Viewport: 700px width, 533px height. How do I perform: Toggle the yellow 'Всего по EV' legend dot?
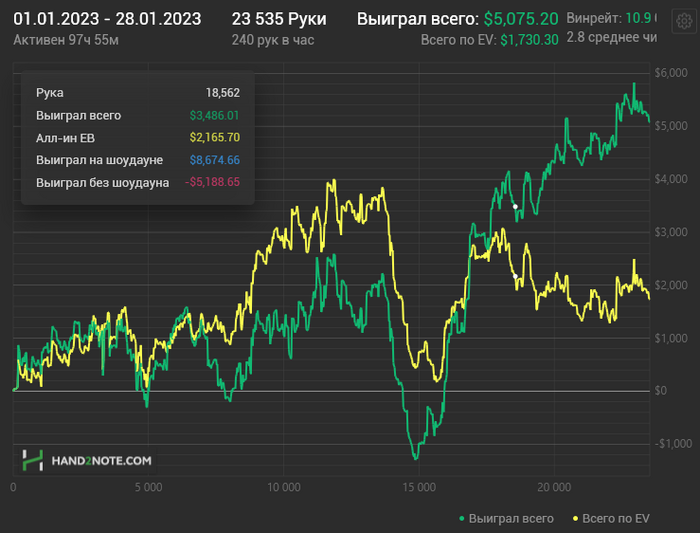[x=575, y=519]
